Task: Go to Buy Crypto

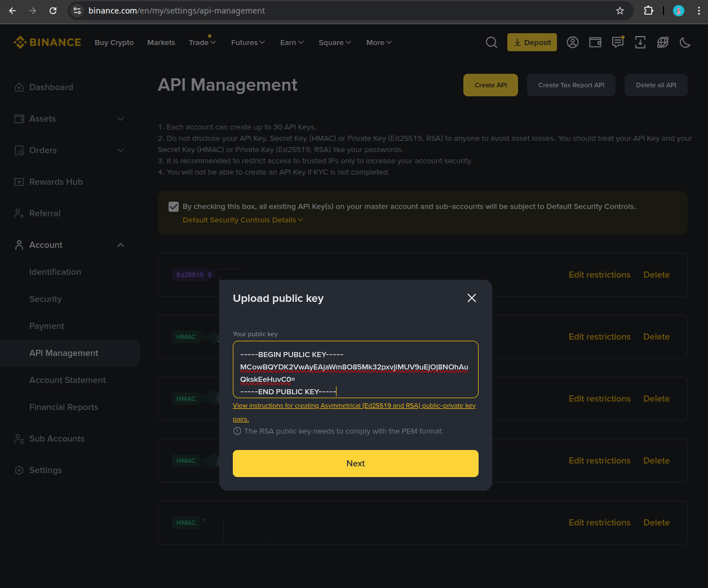Action: click(114, 42)
